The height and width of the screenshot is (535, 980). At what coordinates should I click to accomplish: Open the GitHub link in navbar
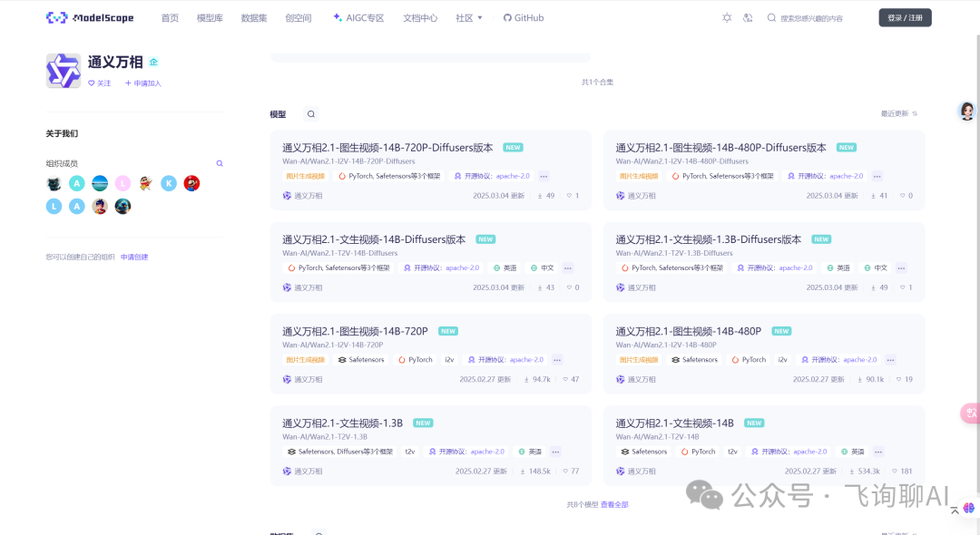coord(524,18)
